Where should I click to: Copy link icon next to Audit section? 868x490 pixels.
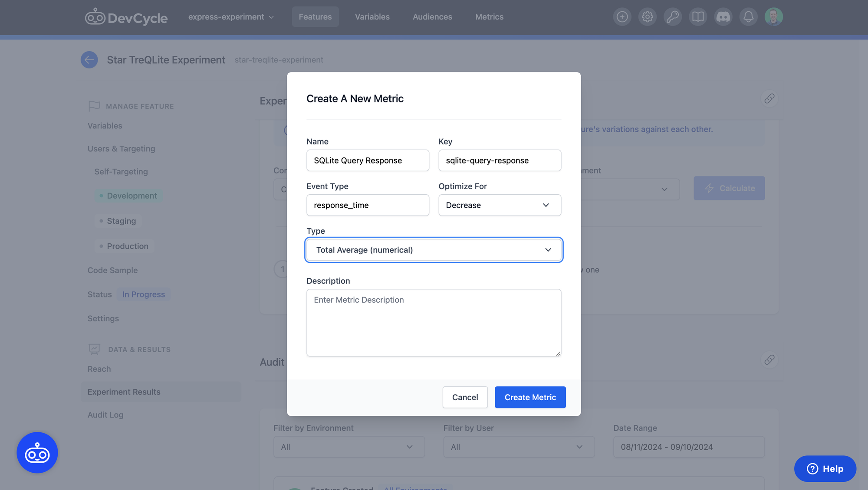[x=769, y=359]
